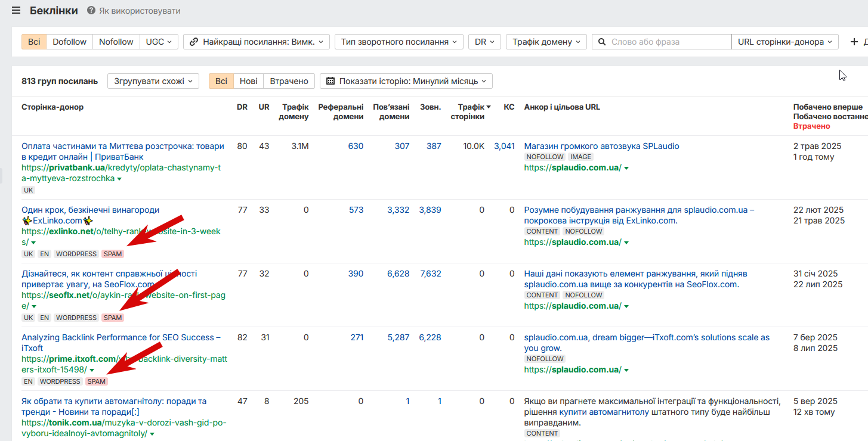Click the 630 referring domains link
The height and width of the screenshot is (441, 868).
point(356,146)
